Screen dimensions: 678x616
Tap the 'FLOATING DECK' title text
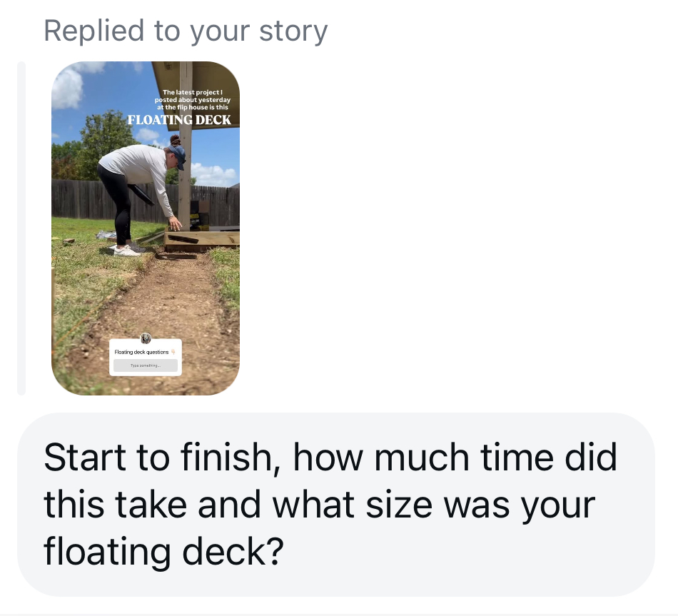(179, 120)
